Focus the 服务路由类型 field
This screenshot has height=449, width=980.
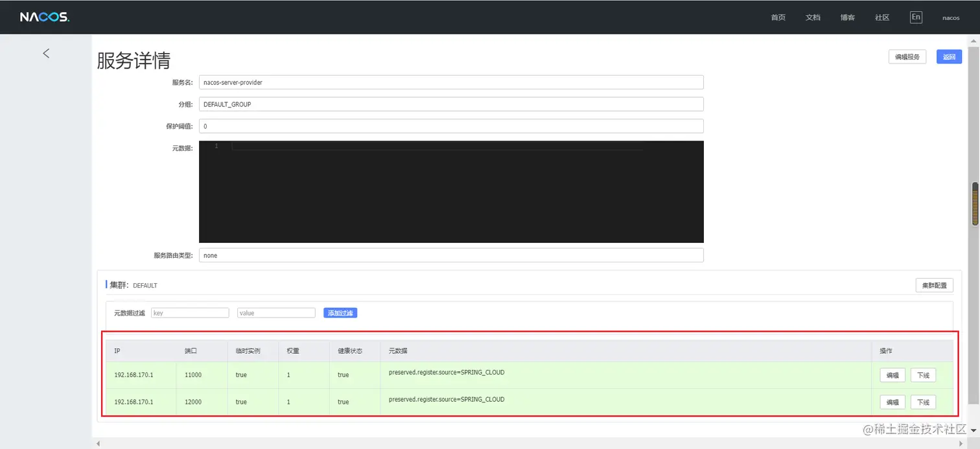451,255
